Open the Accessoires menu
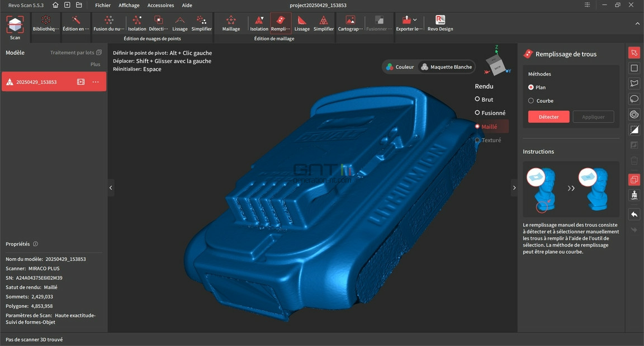This screenshot has width=644, height=346. coord(160,6)
